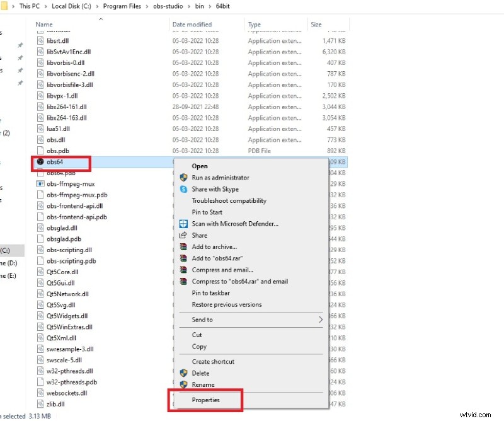Click the Microsoft Defender shield icon
This screenshot has width=504, height=421.
coord(184,224)
